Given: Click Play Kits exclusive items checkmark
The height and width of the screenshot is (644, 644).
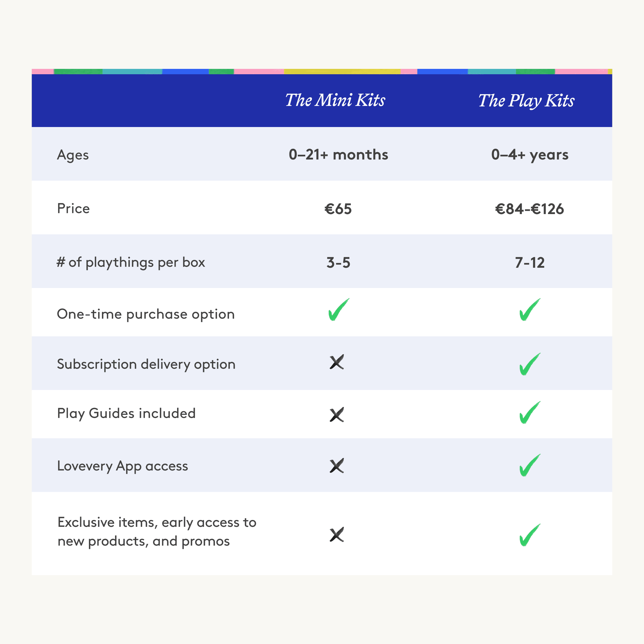Looking at the screenshot, I should 529,535.
